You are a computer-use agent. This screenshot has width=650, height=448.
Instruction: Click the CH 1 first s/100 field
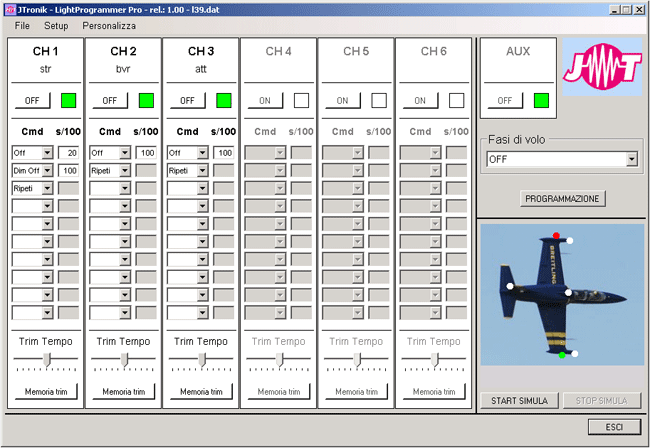tap(68, 153)
